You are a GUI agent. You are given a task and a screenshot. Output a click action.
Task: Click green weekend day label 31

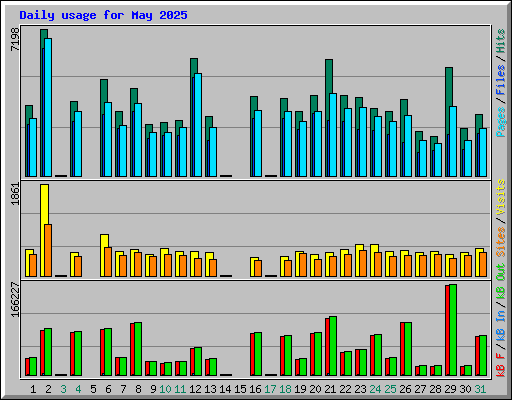[x=480, y=389]
